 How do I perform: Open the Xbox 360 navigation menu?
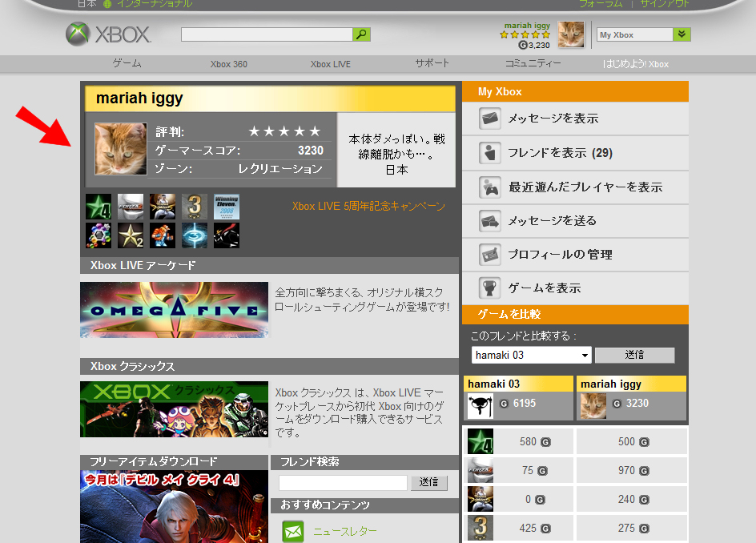click(x=228, y=64)
